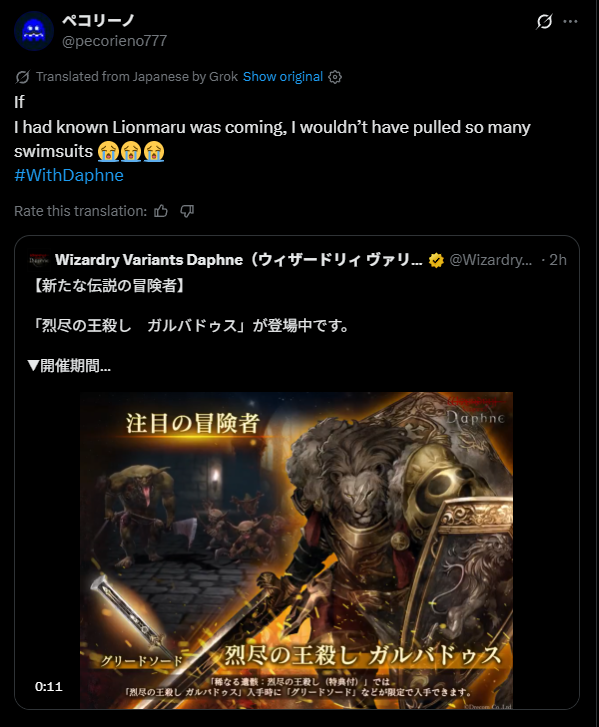Open the three-dot more options menu

[x=570, y=21]
